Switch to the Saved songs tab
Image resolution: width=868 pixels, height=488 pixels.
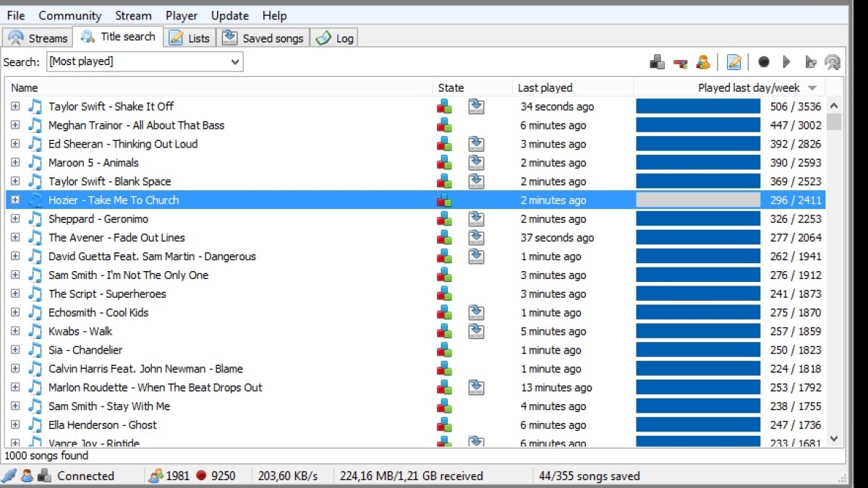pos(263,38)
